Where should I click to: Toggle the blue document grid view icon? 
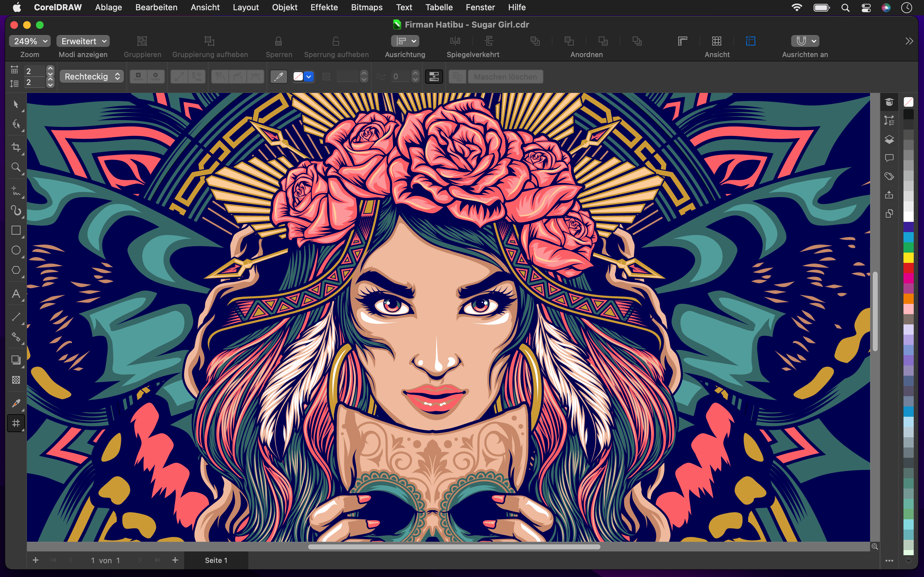click(x=750, y=41)
